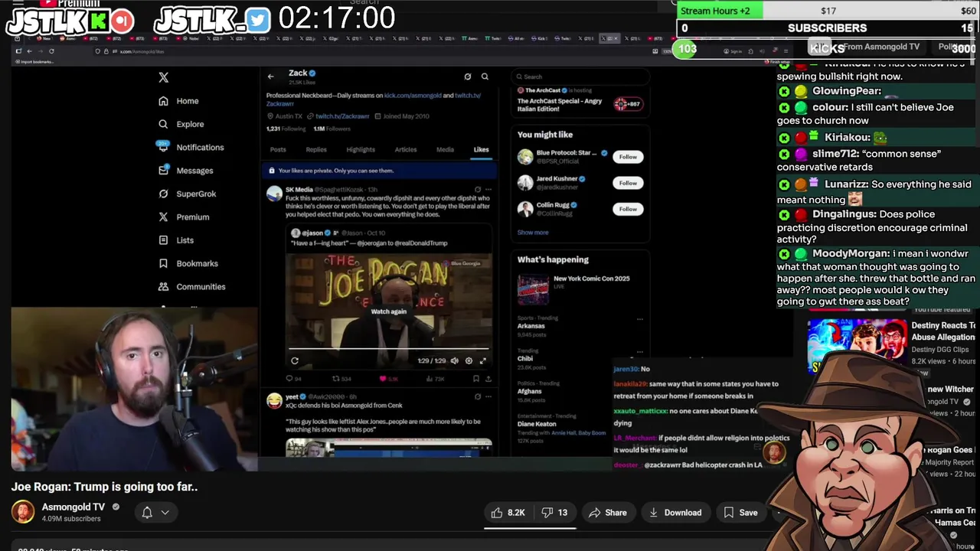The image size is (980, 551).
Task: Switch to the Highlights tab
Action: point(361,150)
